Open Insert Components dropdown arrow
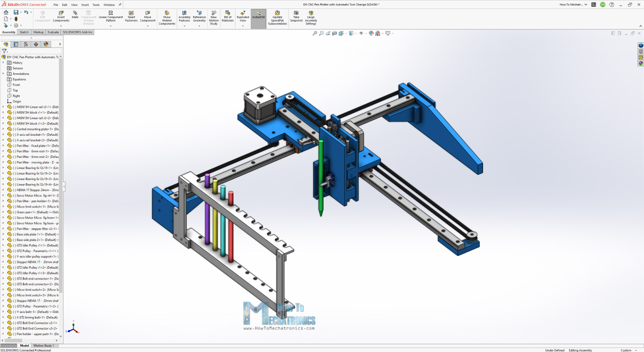This screenshot has width=644, height=352. (x=61, y=26)
